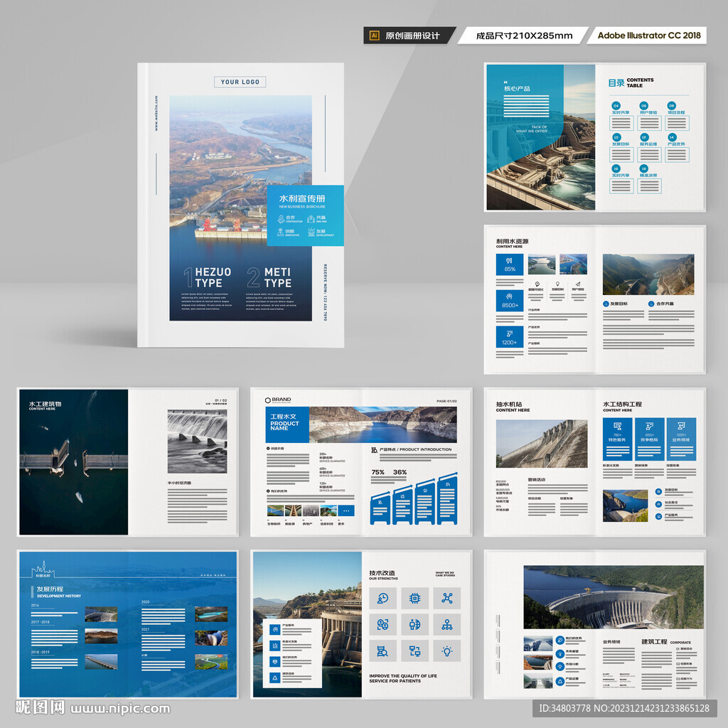
Task: Click the 目录 CONTENTS TABLE heading
Action: (x=631, y=82)
